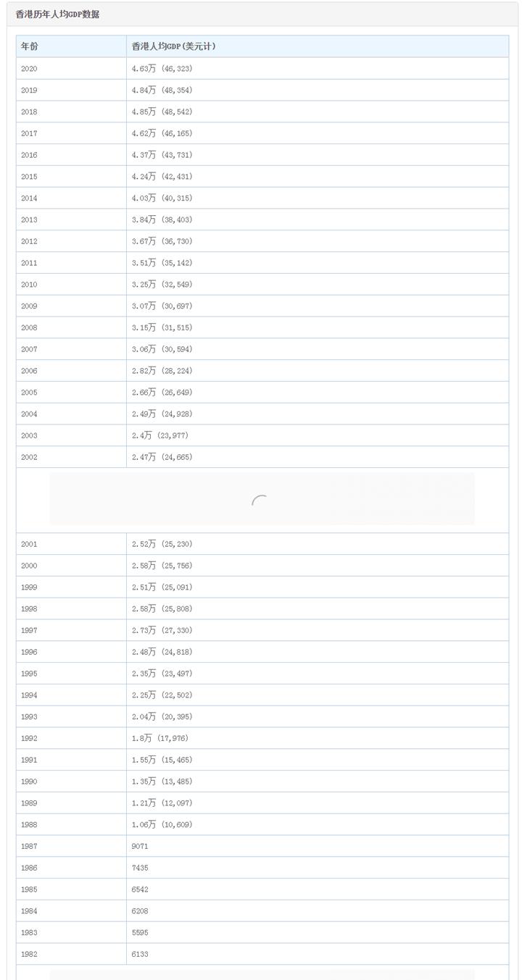The height and width of the screenshot is (980, 522).
Task: Select the 2014 year cell
Action: 30,198
